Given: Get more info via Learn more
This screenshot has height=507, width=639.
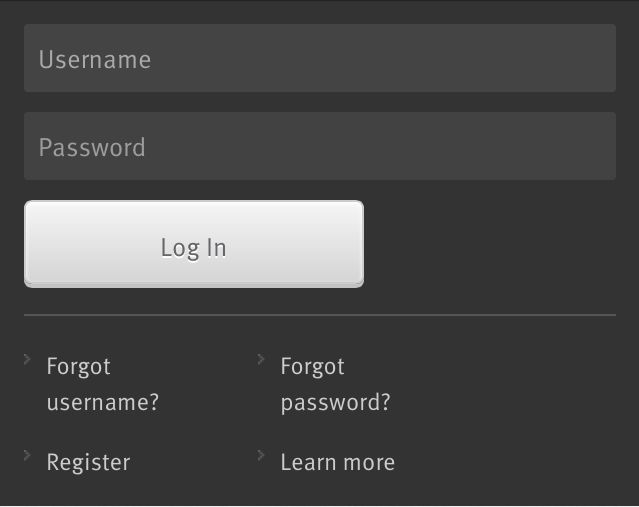Looking at the screenshot, I should point(338,463).
